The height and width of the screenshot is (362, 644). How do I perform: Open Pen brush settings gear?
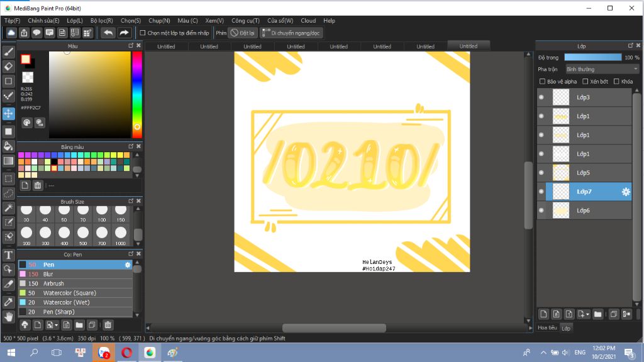[128, 265]
